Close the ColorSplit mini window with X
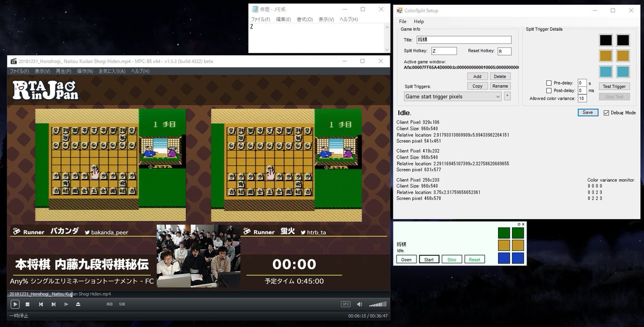The image size is (644, 327). [x=523, y=224]
